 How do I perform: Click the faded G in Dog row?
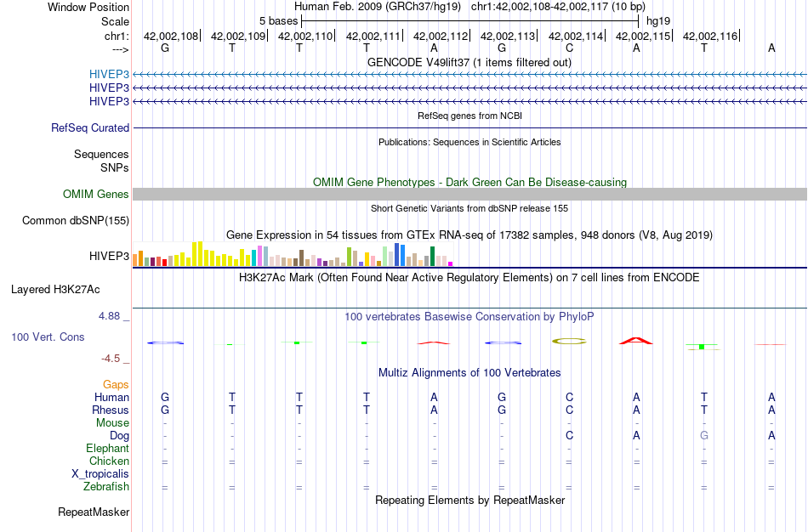tap(704, 435)
